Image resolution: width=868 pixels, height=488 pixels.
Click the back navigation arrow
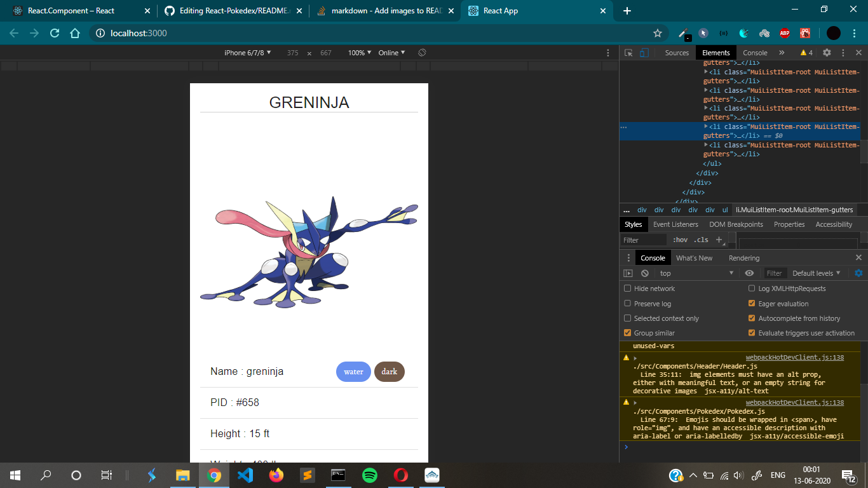coord(14,33)
